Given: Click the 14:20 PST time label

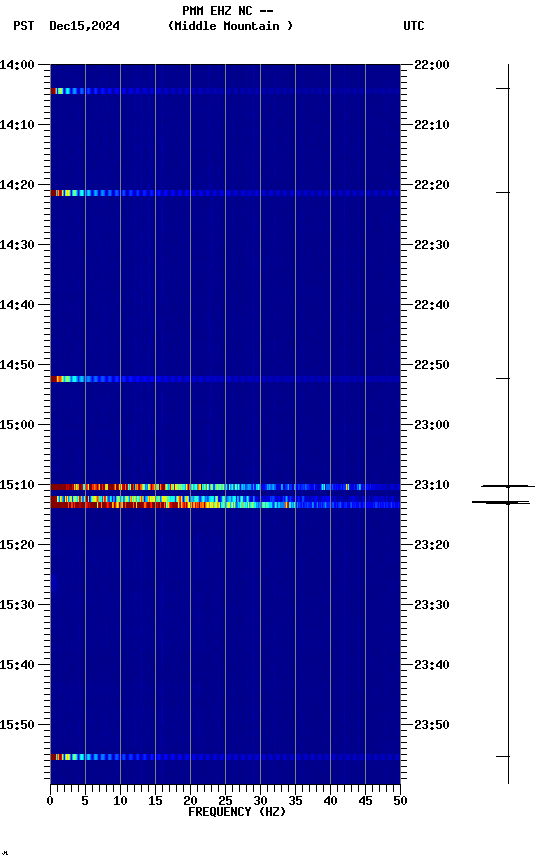Looking at the screenshot, I should pyautogui.click(x=17, y=185).
